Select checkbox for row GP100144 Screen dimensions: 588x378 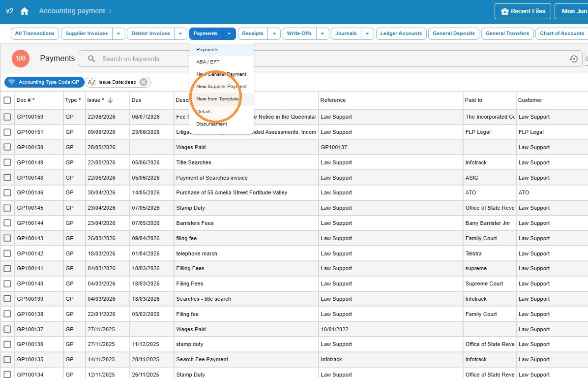coord(7,223)
